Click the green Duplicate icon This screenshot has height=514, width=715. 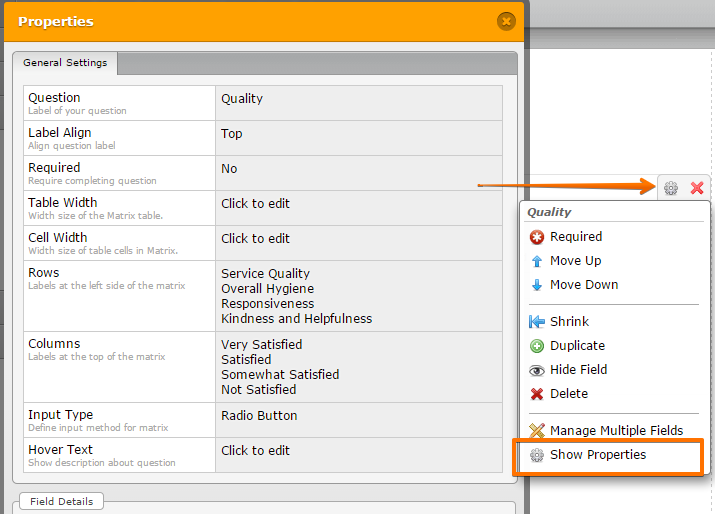[537, 346]
